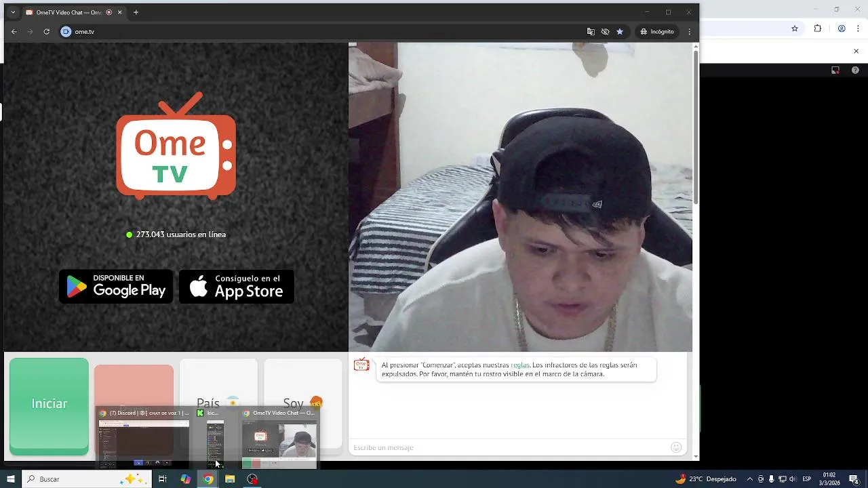Click the Chrome taskbar icon

[x=208, y=479]
